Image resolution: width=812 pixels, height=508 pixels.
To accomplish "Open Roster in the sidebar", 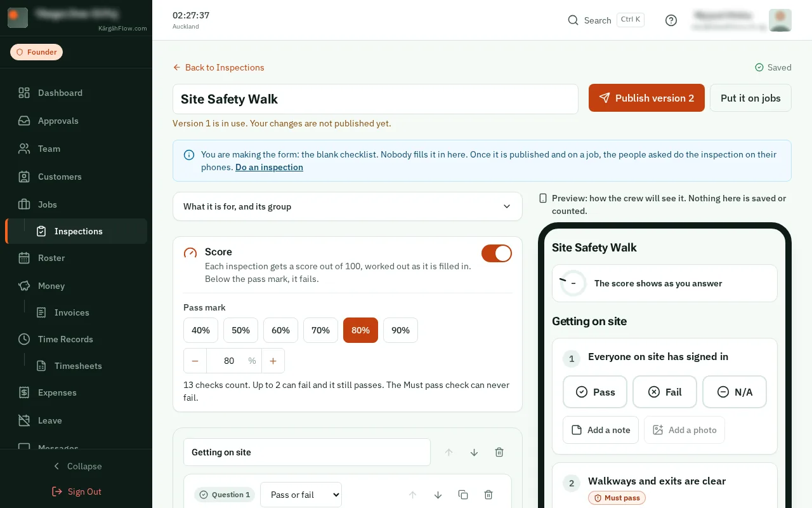I will pyautogui.click(x=76, y=258).
